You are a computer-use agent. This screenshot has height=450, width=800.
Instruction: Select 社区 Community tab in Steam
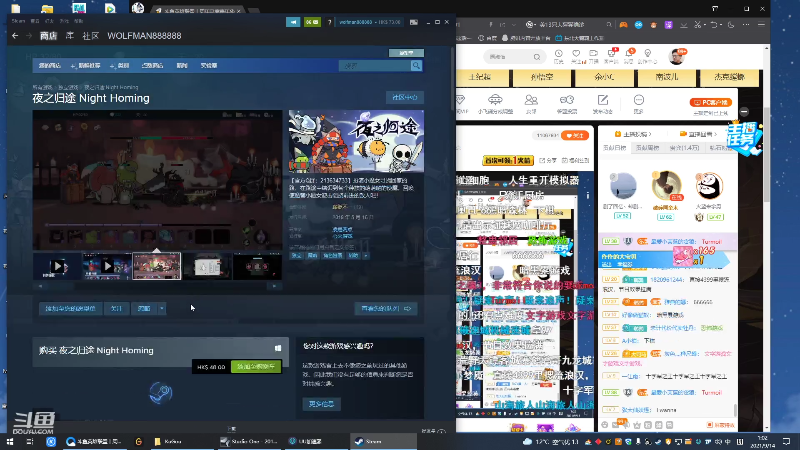[90, 36]
